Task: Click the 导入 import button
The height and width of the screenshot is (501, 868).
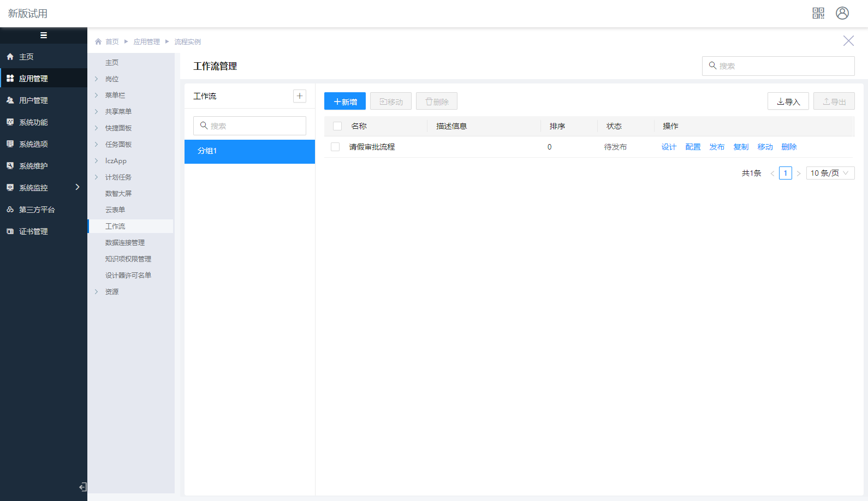Action: tap(788, 102)
